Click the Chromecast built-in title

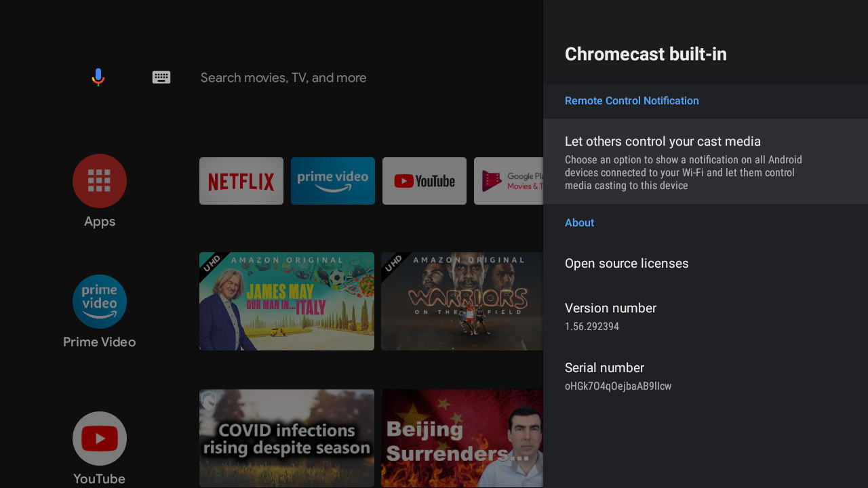click(x=646, y=54)
